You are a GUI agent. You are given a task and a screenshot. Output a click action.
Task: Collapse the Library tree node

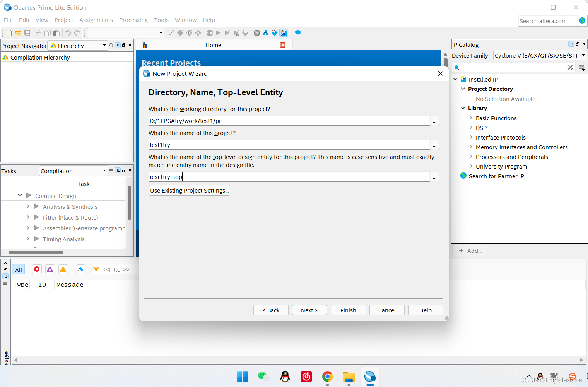pyautogui.click(x=463, y=108)
